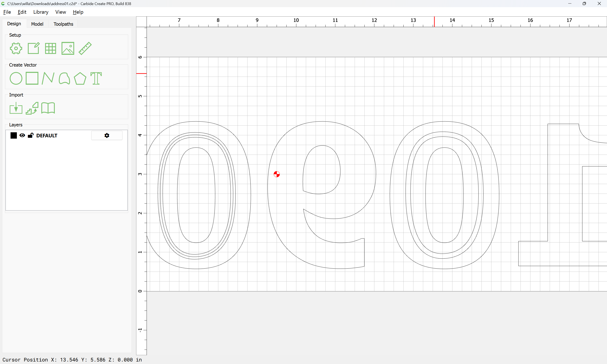Open the Design Library book icon
Image resolution: width=607 pixels, height=364 pixels.
pyautogui.click(x=48, y=108)
